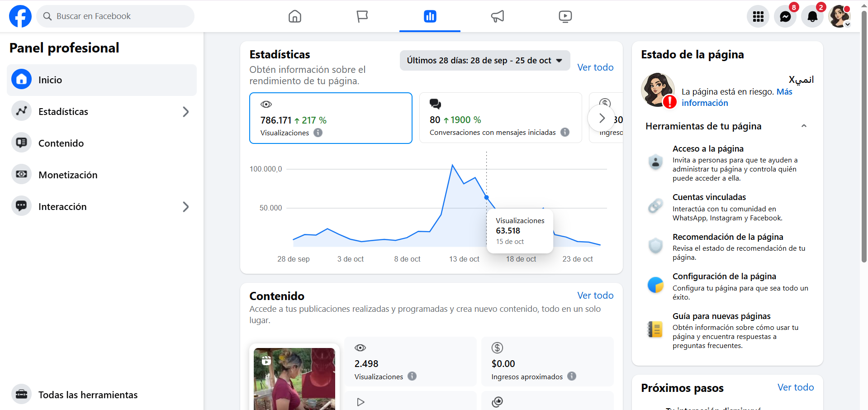Select the Visualizaciones metric card
The image size is (868, 410).
click(x=331, y=118)
